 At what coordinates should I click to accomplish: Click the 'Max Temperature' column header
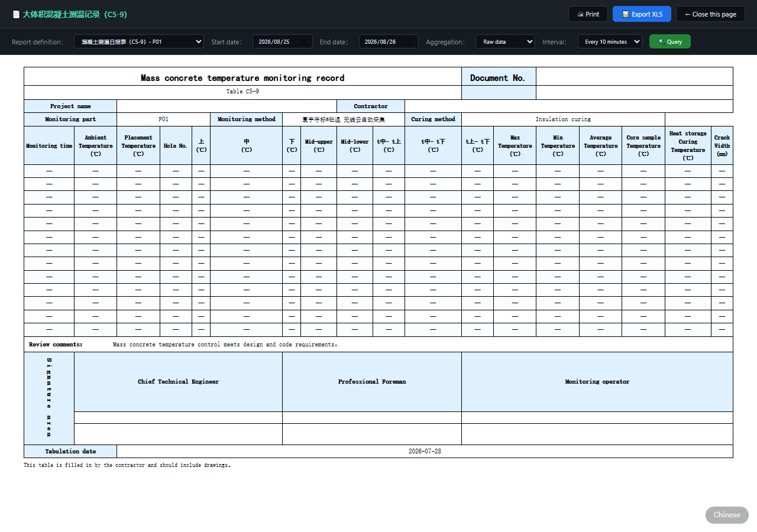[515, 145]
